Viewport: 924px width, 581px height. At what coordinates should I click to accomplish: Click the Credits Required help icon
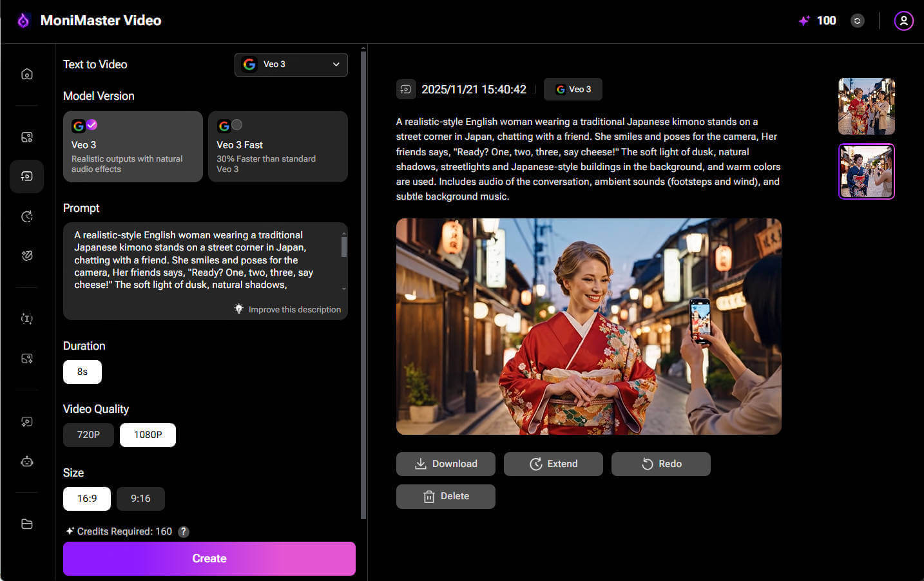pyautogui.click(x=184, y=531)
